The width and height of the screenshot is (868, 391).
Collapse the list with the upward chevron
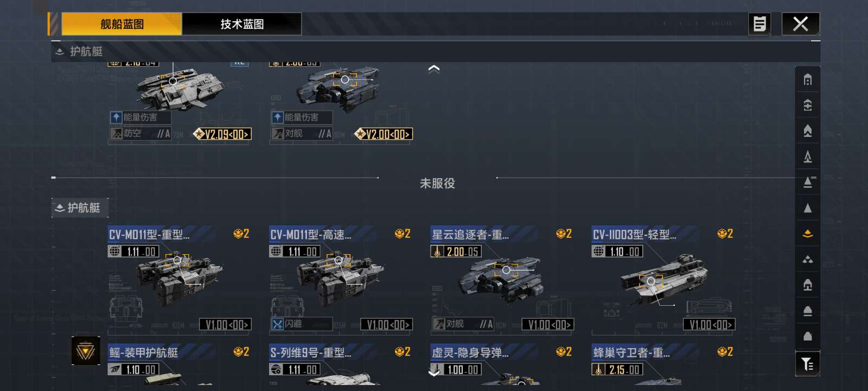tap(434, 69)
